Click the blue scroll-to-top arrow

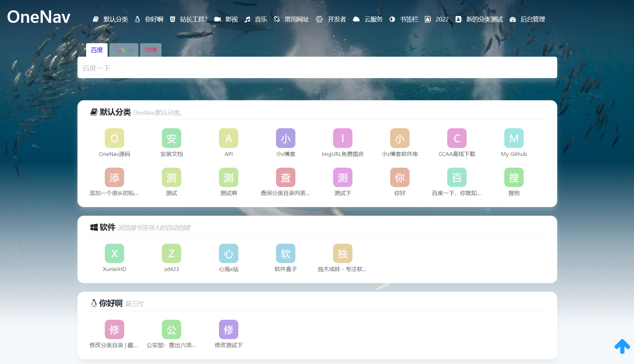coord(622,346)
